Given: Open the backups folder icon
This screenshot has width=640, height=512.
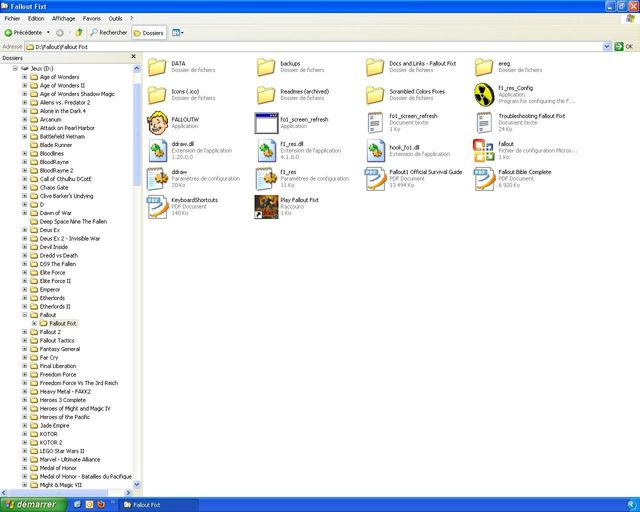Looking at the screenshot, I should pyautogui.click(x=266, y=67).
